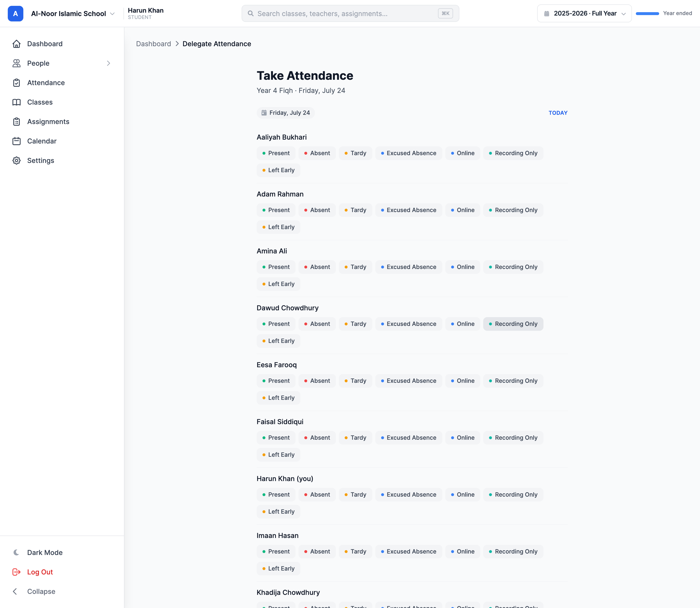
Task: Click the Take Attendance heading
Action: click(x=305, y=76)
